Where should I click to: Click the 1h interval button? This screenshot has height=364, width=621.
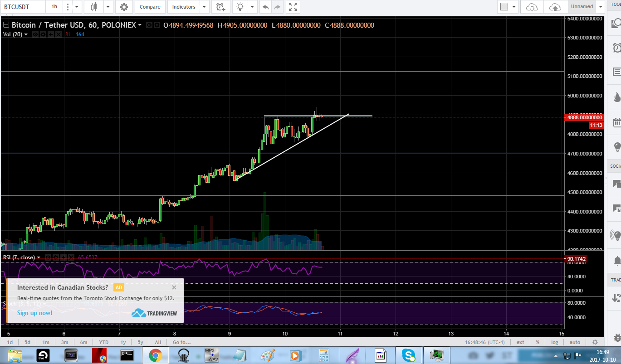click(54, 7)
